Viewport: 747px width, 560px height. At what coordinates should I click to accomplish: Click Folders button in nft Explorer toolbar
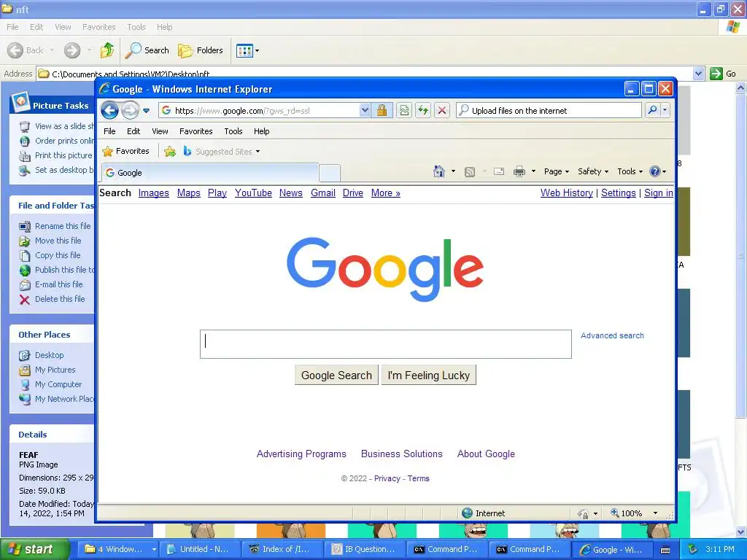click(x=201, y=50)
